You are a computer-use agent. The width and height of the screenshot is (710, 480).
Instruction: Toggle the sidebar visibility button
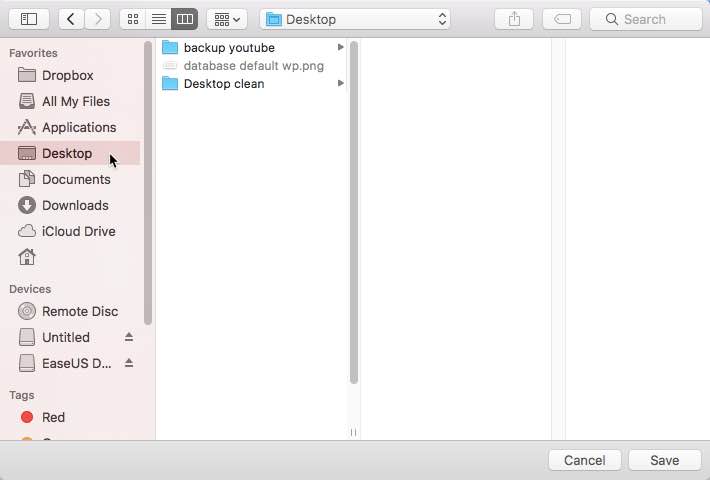pos(29,19)
